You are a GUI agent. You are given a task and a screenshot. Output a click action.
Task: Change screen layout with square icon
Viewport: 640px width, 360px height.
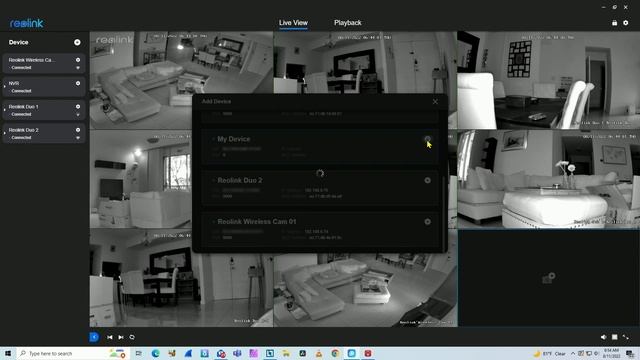point(614,337)
